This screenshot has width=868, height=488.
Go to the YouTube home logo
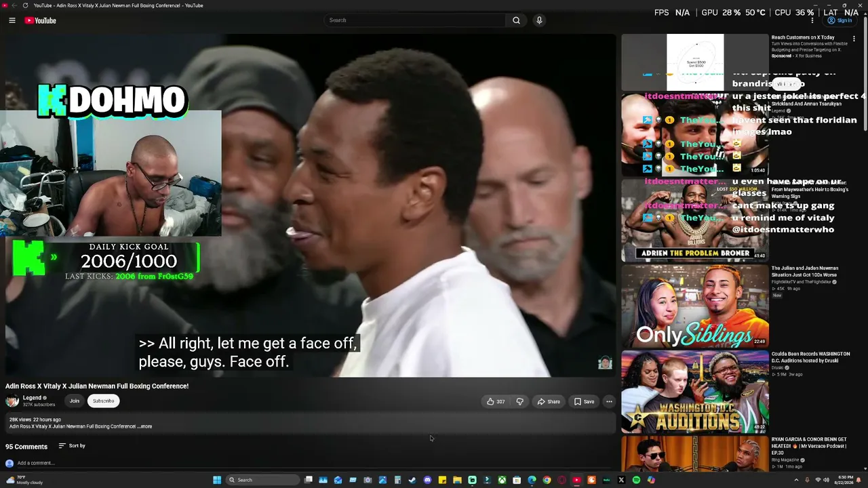pyautogui.click(x=41, y=20)
